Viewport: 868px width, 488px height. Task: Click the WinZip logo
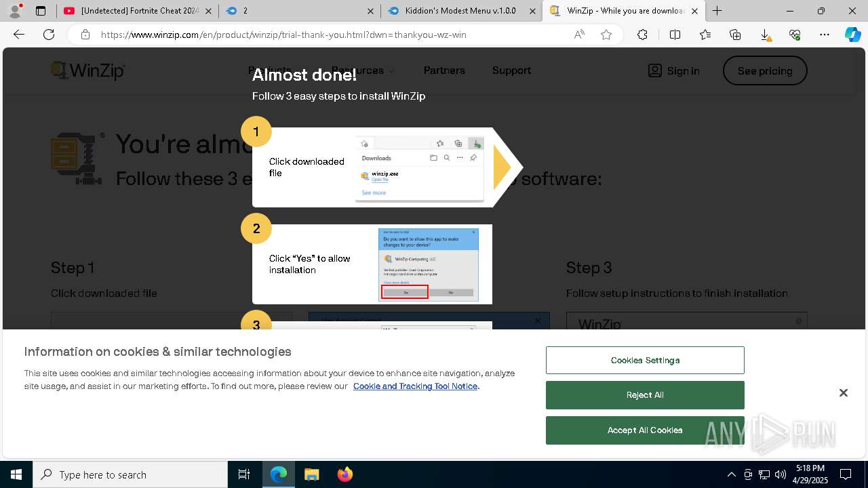click(88, 70)
